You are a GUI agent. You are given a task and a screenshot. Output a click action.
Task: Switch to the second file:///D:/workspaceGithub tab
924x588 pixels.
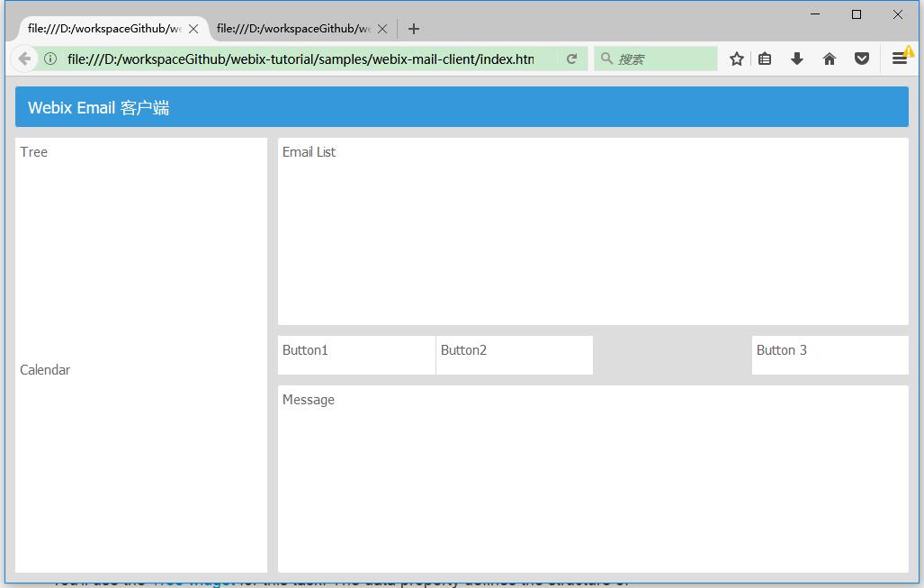click(293, 29)
